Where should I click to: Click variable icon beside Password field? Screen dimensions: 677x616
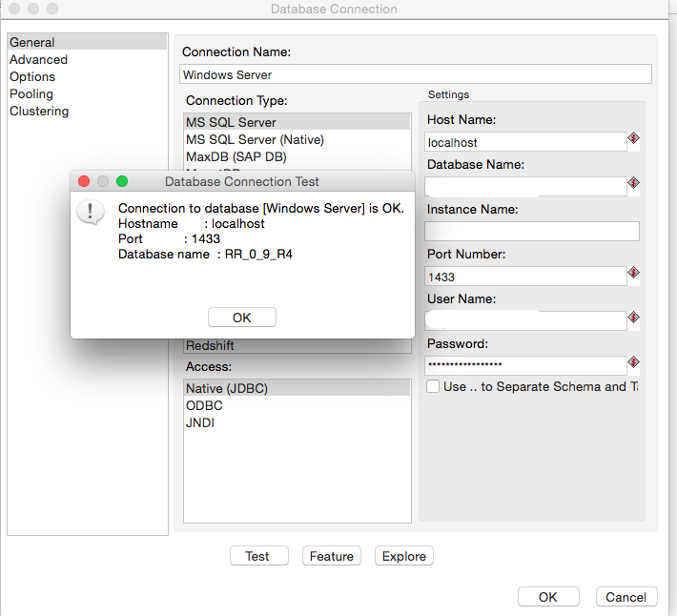633,362
